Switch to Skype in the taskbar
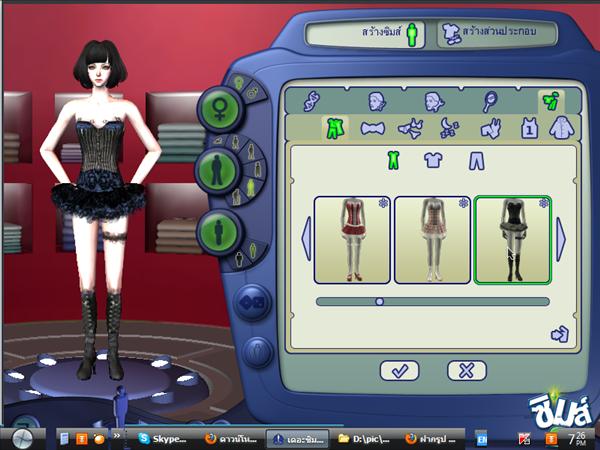Image resolution: width=600 pixels, height=450 pixels. click(162, 439)
